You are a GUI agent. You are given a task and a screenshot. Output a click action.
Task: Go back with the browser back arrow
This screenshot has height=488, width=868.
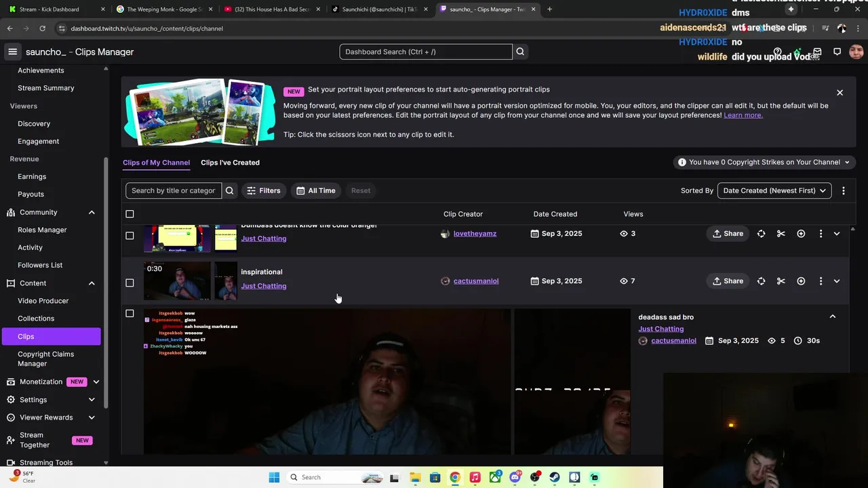pos(9,28)
